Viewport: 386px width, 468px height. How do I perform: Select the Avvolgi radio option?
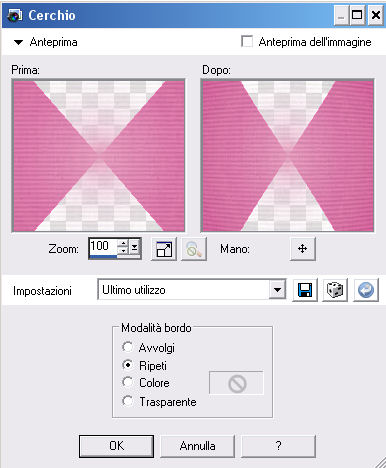[x=128, y=347]
